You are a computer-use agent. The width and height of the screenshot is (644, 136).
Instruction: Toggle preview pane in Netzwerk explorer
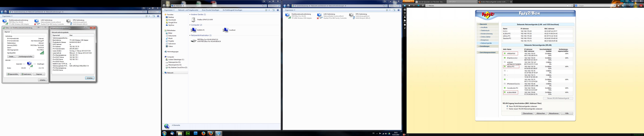273,10
